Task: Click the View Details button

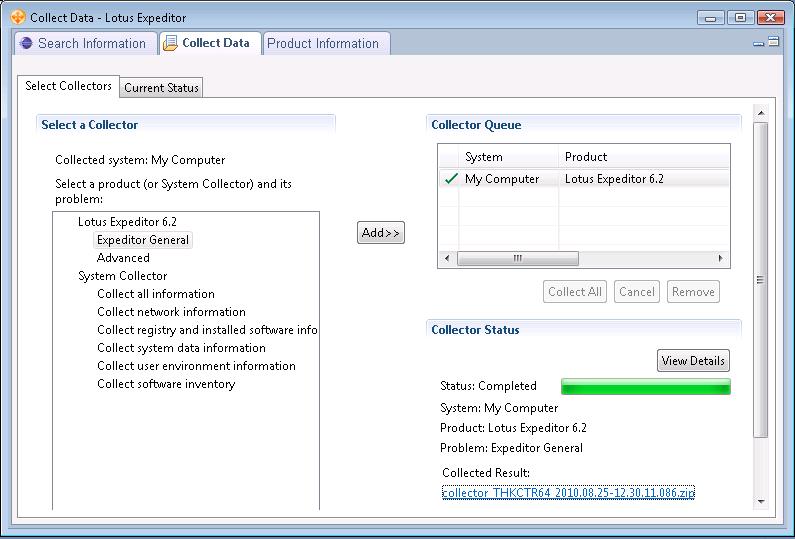Action: 693,361
